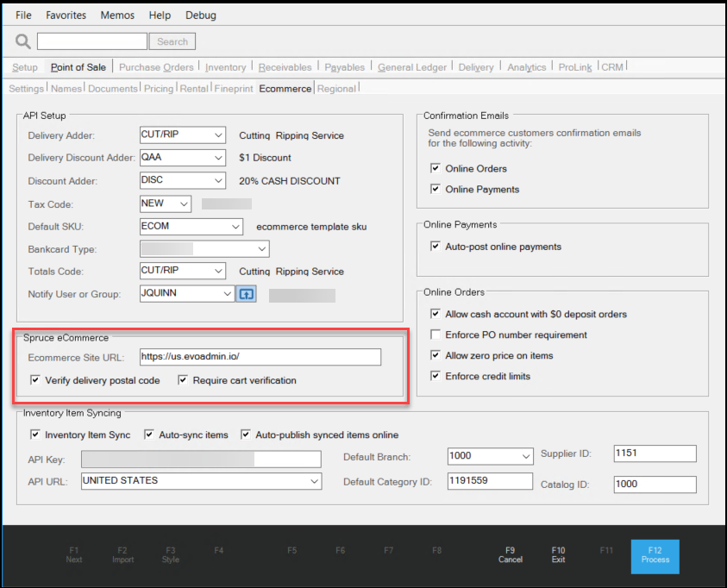Click the icon beside the JQUINN dropdown

coord(247,294)
